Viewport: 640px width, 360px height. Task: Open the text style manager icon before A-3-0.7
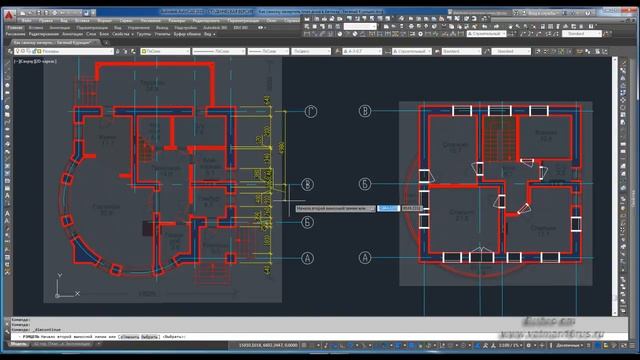pyautogui.click(x=338, y=51)
